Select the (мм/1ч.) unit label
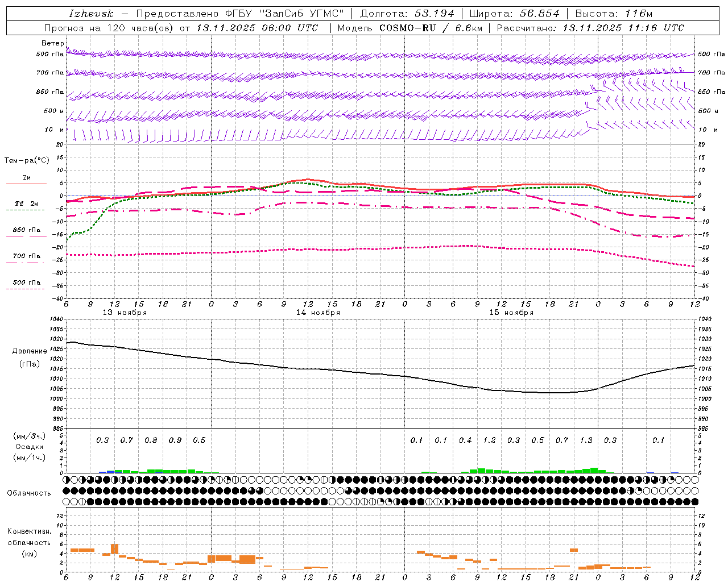 tap(29, 458)
